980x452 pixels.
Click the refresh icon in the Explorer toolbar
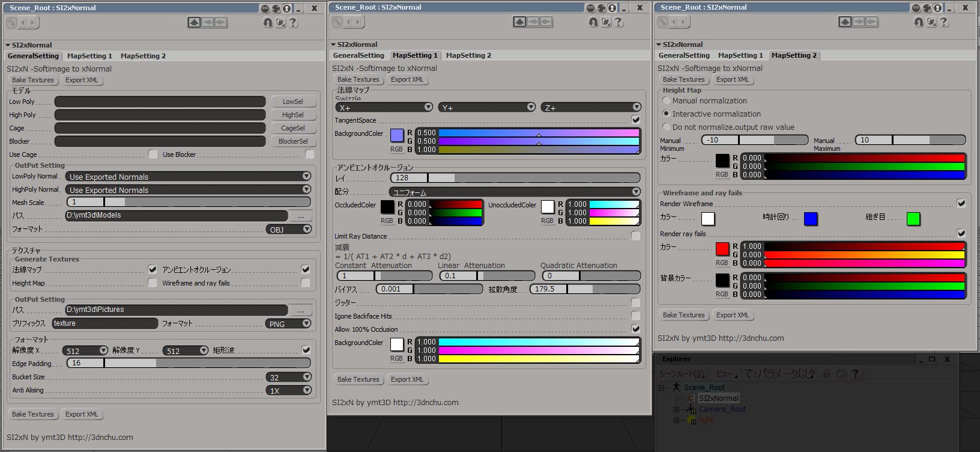click(x=841, y=373)
